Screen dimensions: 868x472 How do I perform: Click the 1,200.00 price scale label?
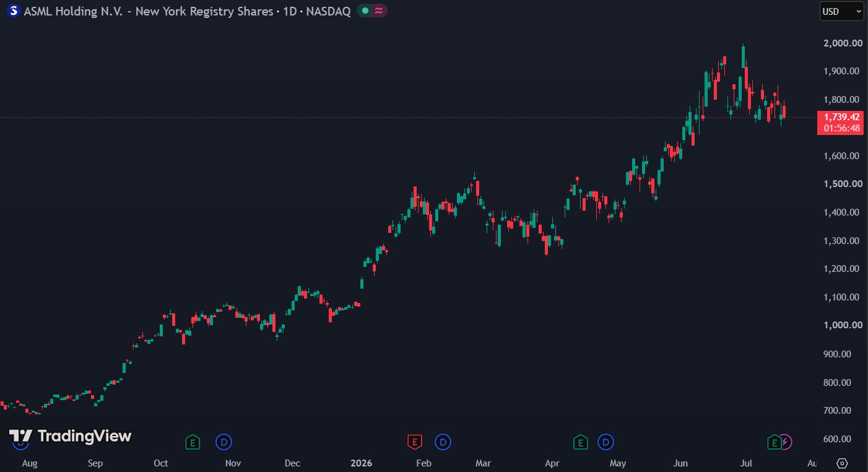(841, 269)
